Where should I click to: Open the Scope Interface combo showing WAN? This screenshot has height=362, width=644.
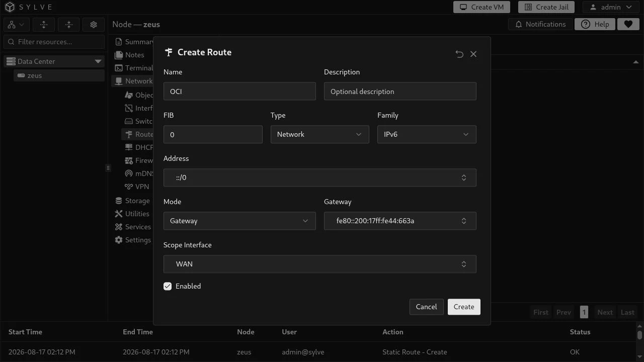(x=320, y=264)
